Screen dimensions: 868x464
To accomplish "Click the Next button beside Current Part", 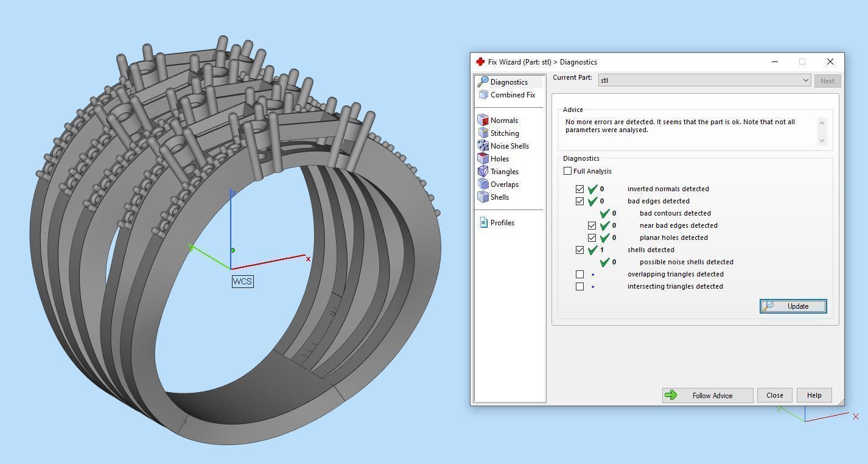I will point(827,80).
